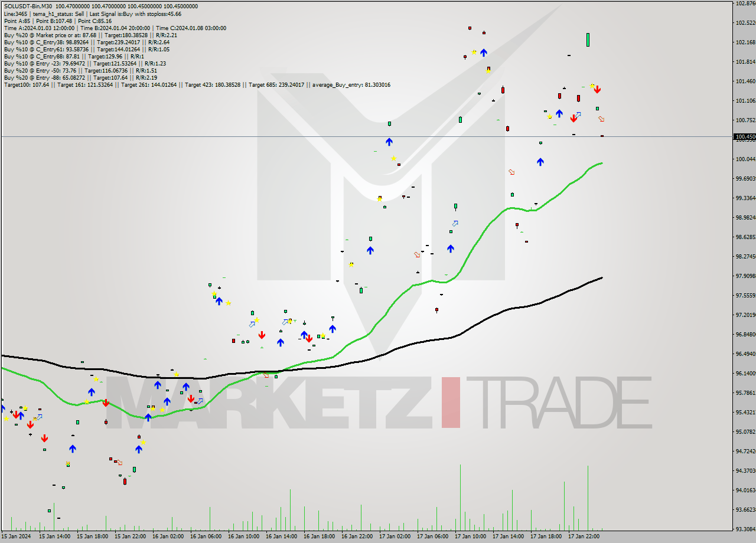Click the 'tema_h1_status: Sell' info line
This screenshot has height=543, width=756.
click(x=93, y=14)
